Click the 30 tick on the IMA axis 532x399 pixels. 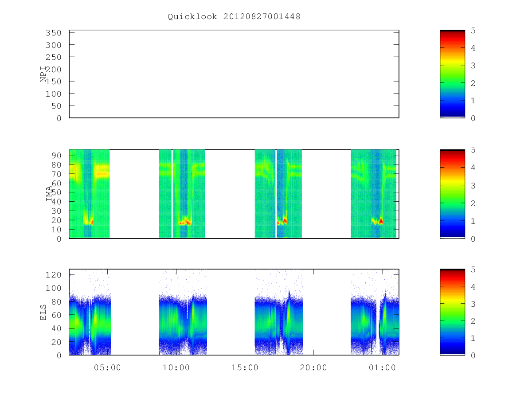pyautogui.click(x=56, y=211)
